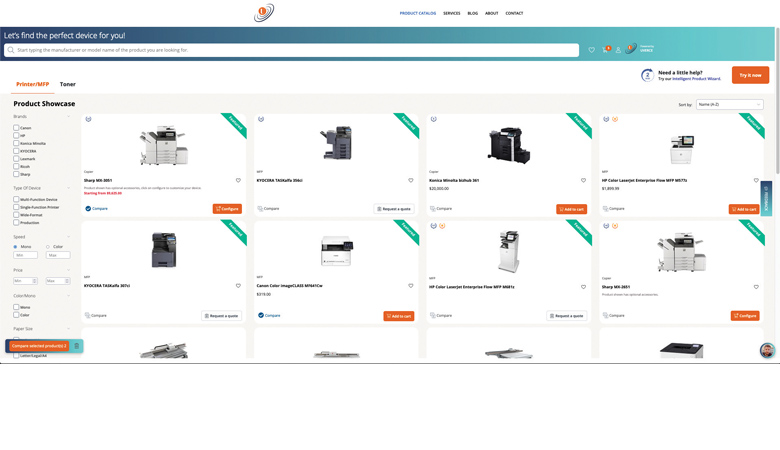Open the Blog menu item

pyautogui.click(x=473, y=13)
